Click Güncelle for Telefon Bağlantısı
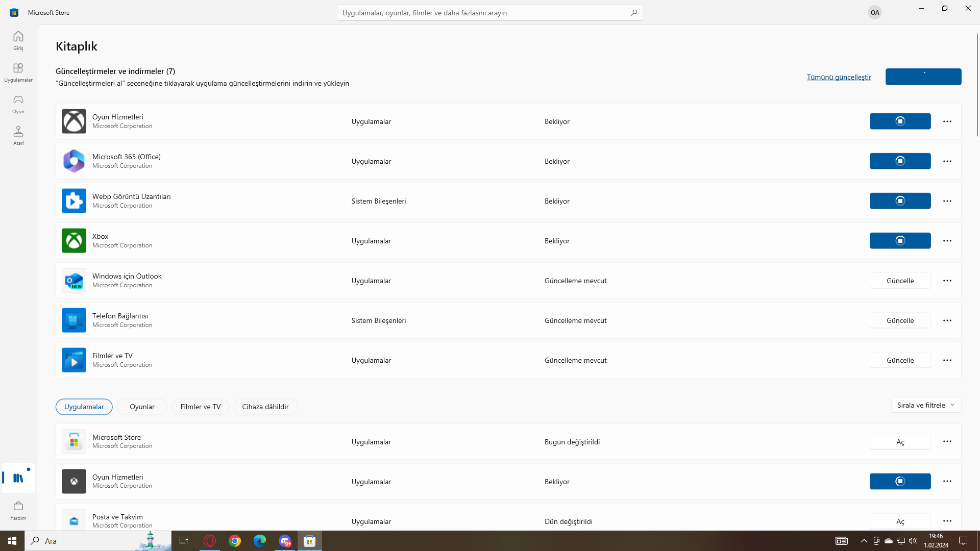The width and height of the screenshot is (980, 551). (900, 320)
